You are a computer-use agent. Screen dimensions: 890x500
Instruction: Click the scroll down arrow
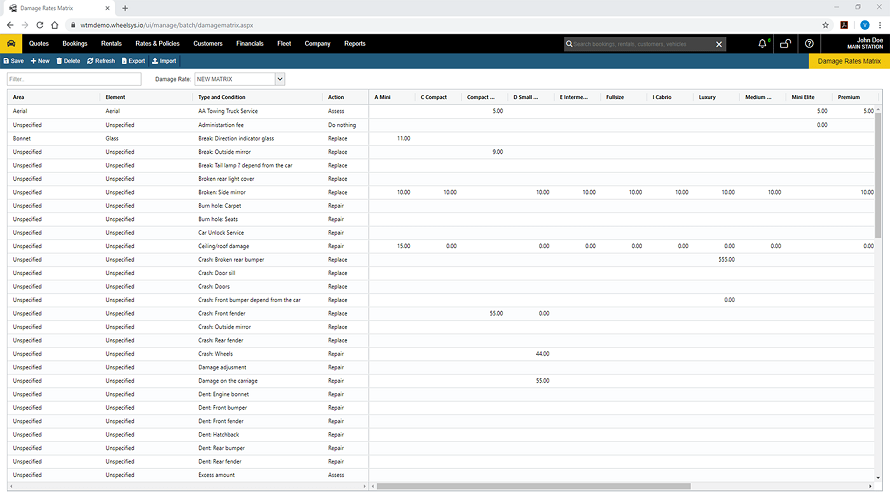coord(878,478)
